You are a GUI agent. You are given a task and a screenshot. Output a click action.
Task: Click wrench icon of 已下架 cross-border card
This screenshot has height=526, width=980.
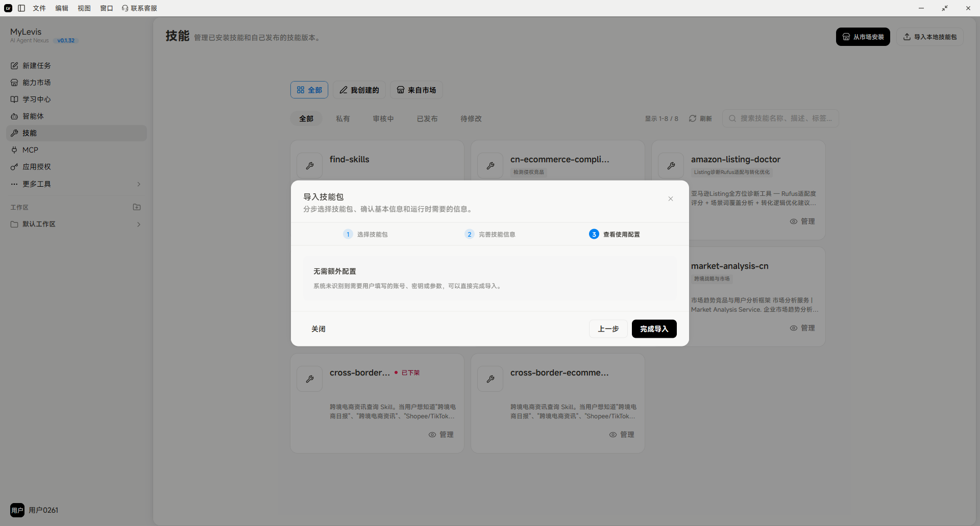(310, 379)
